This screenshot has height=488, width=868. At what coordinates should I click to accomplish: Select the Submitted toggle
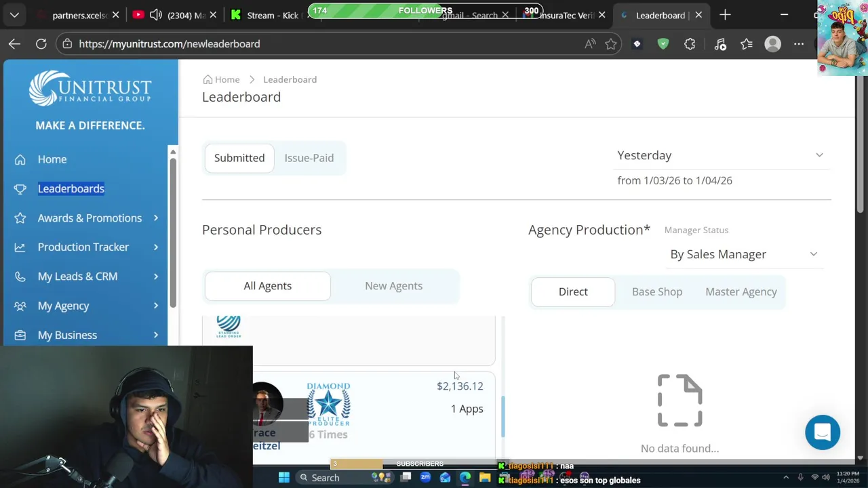click(239, 158)
